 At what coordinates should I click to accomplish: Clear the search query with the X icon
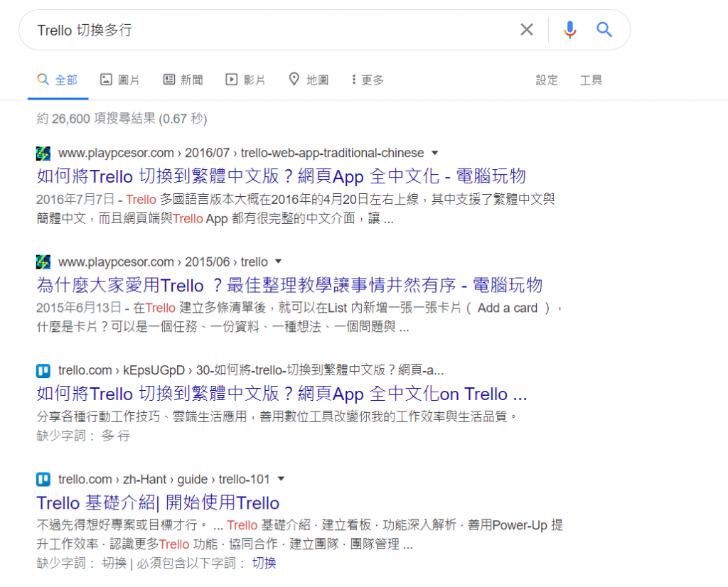coord(527,30)
